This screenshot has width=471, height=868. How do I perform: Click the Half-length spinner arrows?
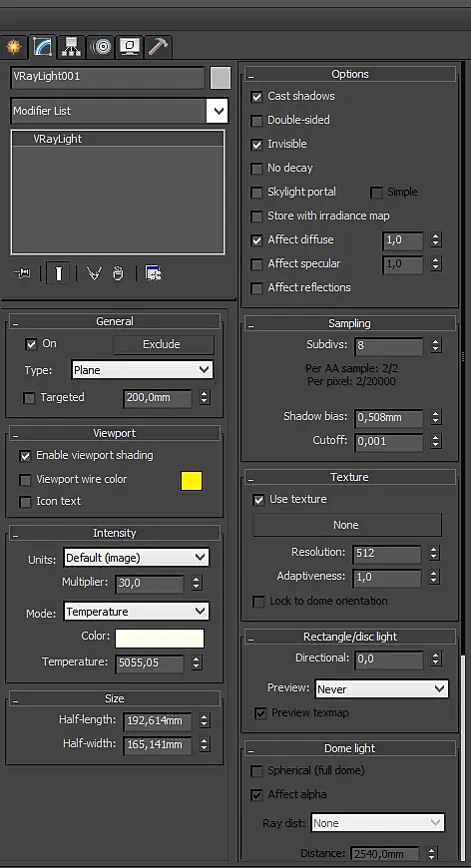click(205, 720)
